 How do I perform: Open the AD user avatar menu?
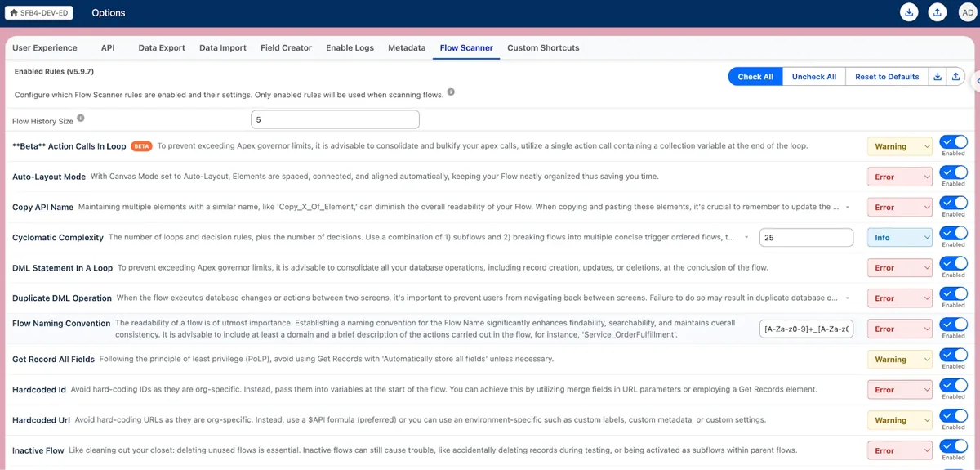click(x=966, y=12)
